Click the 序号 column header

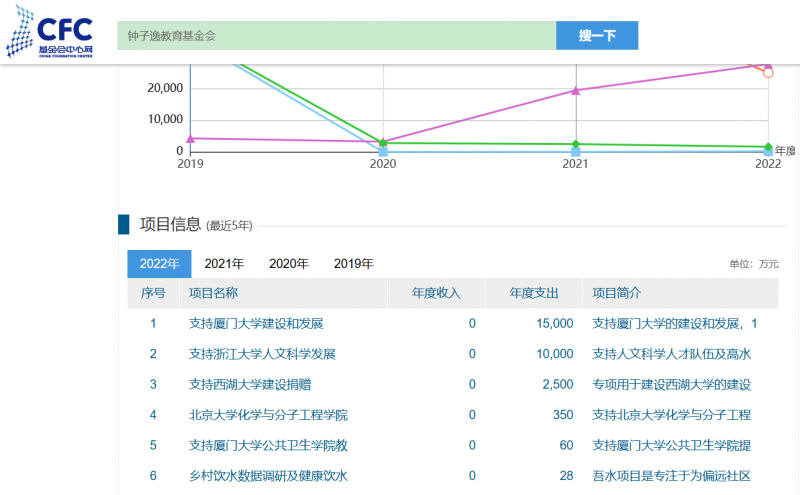(153, 293)
